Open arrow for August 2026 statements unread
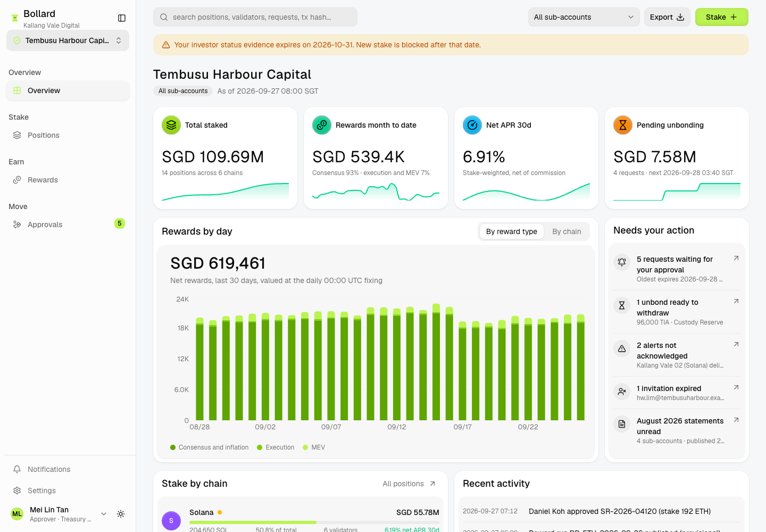The image size is (766, 532). (x=736, y=420)
